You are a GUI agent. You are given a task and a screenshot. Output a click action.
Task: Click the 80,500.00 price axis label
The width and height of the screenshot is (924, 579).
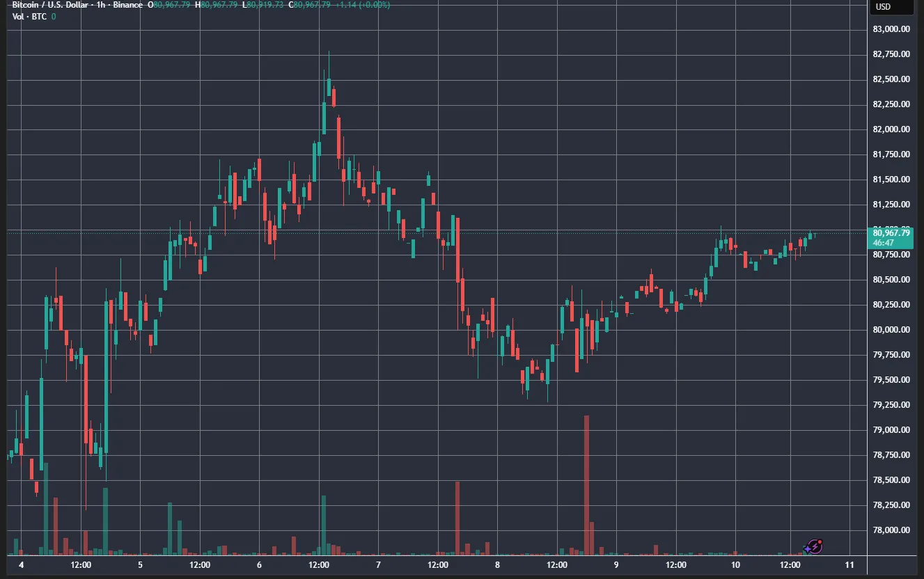tap(891, 280)
